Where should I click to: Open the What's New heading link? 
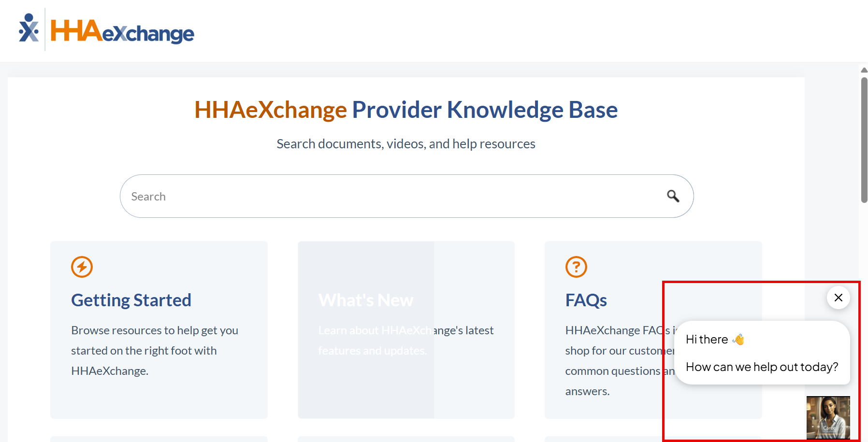[x=365, y=300]
